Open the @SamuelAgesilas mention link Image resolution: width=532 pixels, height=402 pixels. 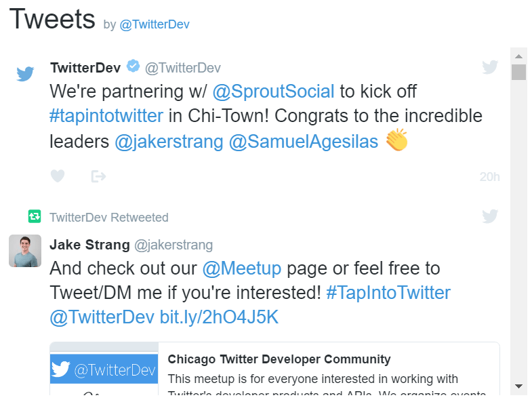304,141
